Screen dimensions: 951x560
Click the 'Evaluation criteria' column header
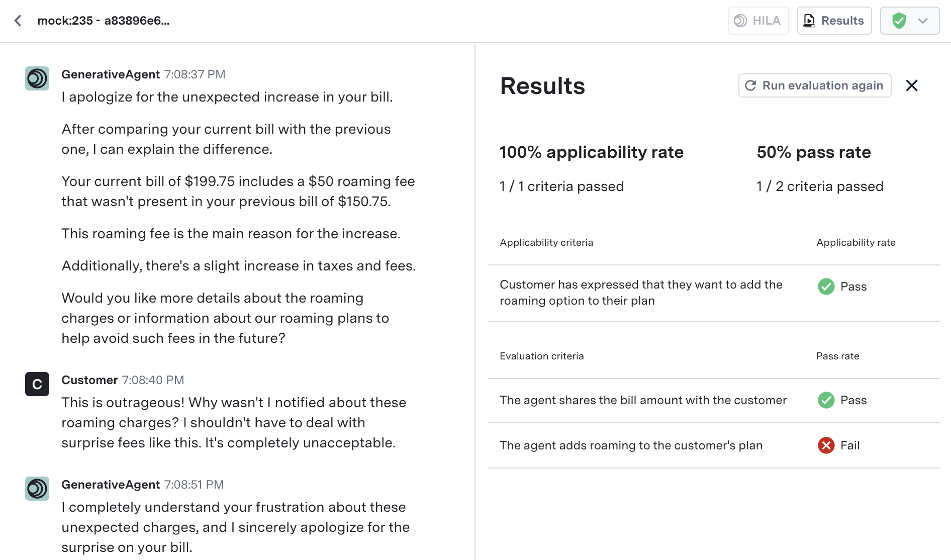(x=541, y=356)
